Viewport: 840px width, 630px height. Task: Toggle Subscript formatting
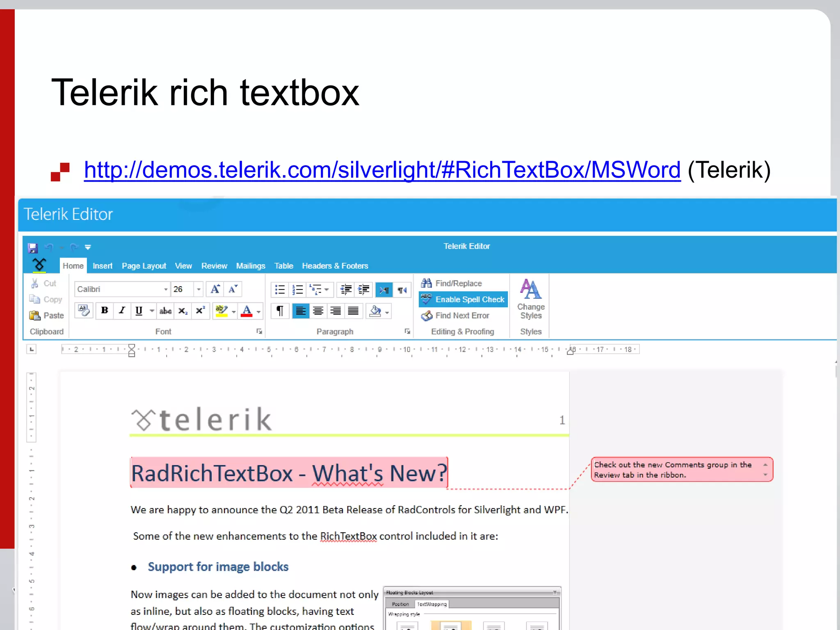click(183, 310)
